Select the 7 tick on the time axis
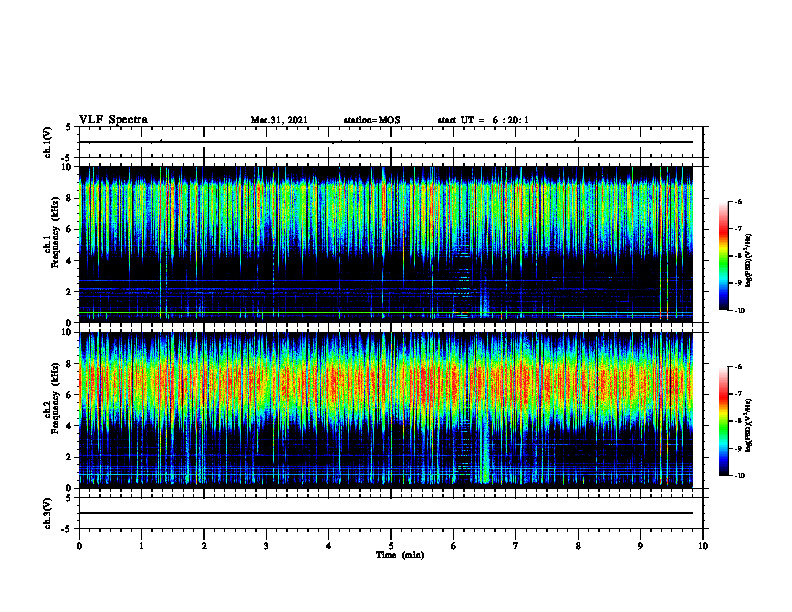 (x=516, y=546)
